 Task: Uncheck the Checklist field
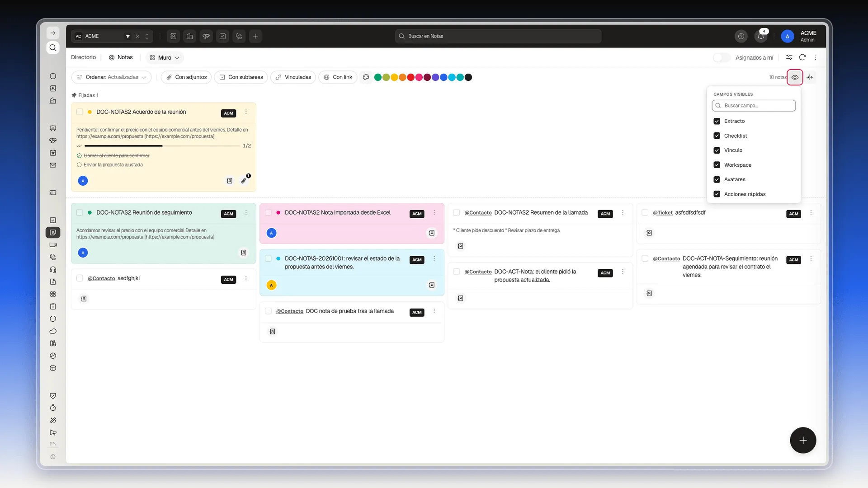(717, 136)
